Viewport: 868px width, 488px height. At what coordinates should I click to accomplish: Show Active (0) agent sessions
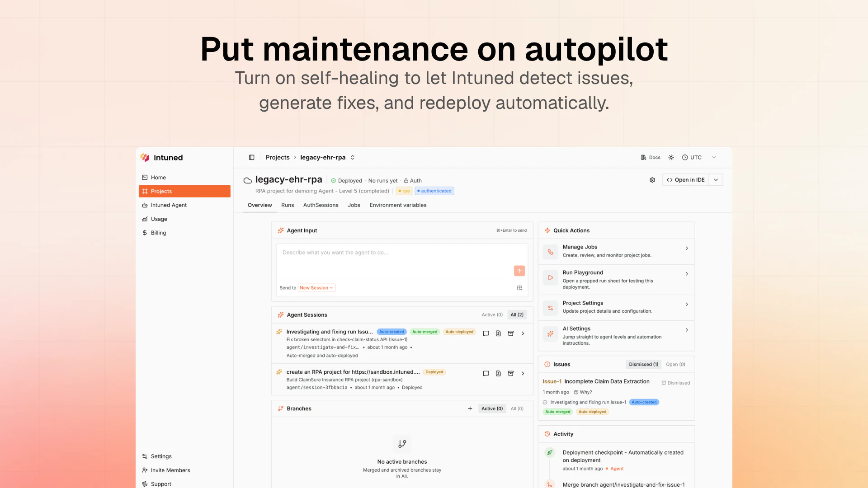pyautogui.click(x=492, y=315)
